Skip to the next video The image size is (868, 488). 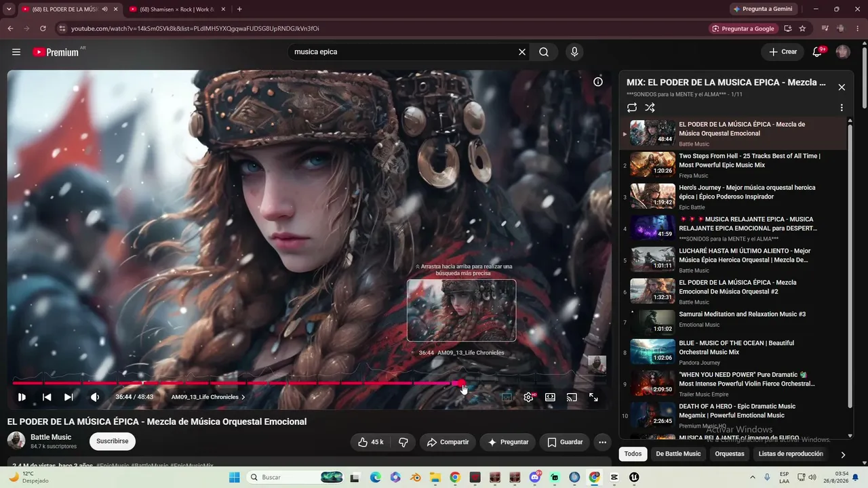pos(68,397)
